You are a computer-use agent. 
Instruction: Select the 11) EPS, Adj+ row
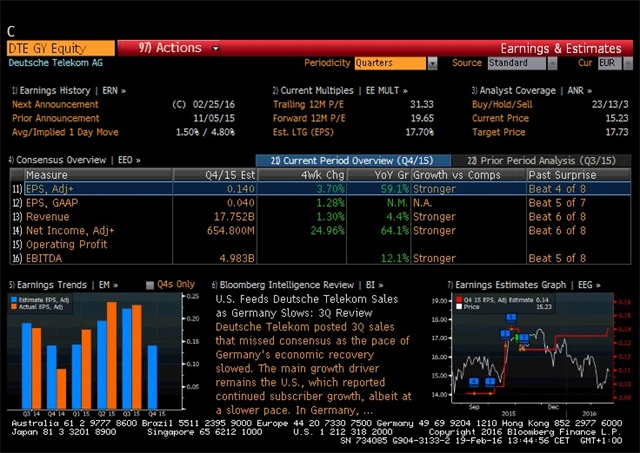(x=320, y=189)
